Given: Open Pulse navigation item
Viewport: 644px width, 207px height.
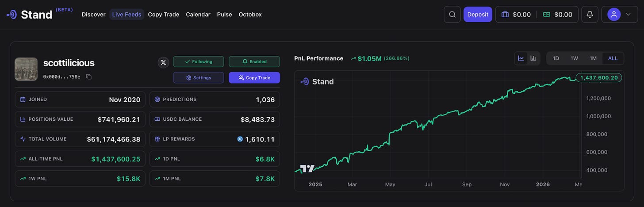Looking at the screenshot, I should point(224,15).
